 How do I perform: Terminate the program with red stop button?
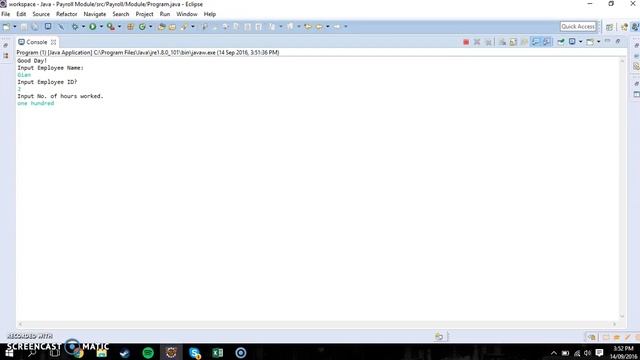(x=466, y=42)
